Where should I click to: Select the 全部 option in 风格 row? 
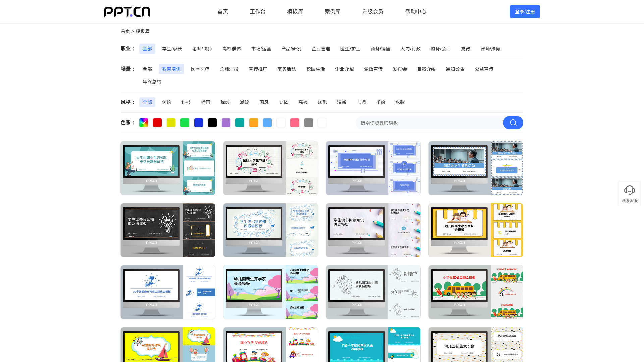(147, 102)
